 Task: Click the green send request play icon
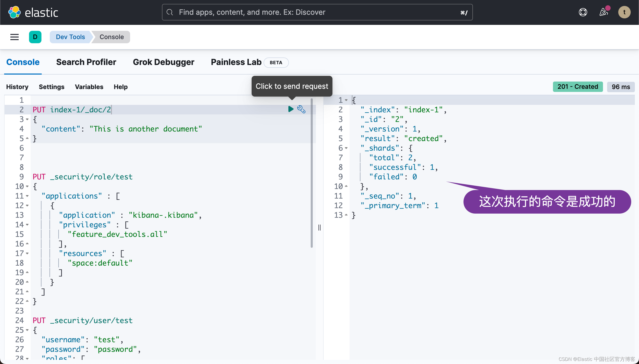click(x=291, y=109)
